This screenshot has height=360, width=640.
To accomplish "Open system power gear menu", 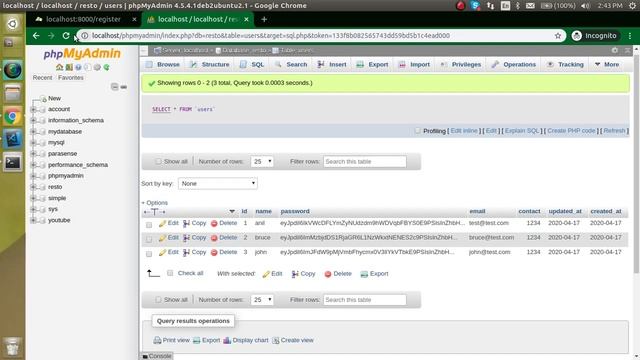I will pyautogui.click(x=632, y=6).
